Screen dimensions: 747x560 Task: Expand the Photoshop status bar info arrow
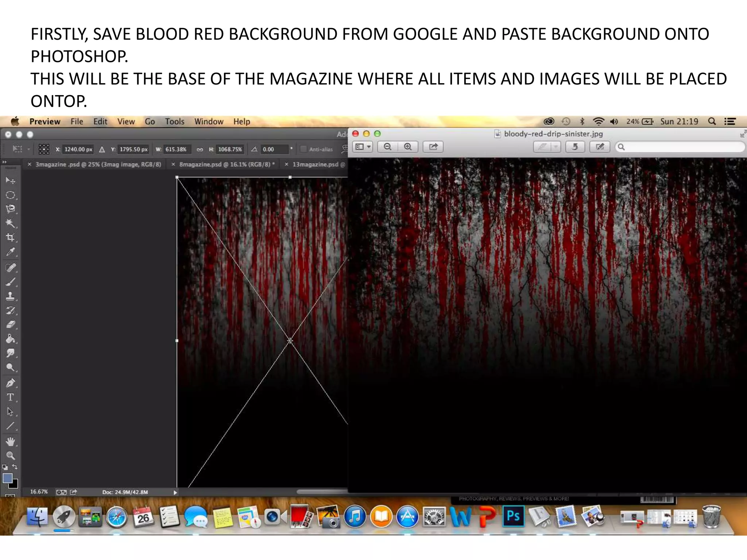[x=175, y=493]
